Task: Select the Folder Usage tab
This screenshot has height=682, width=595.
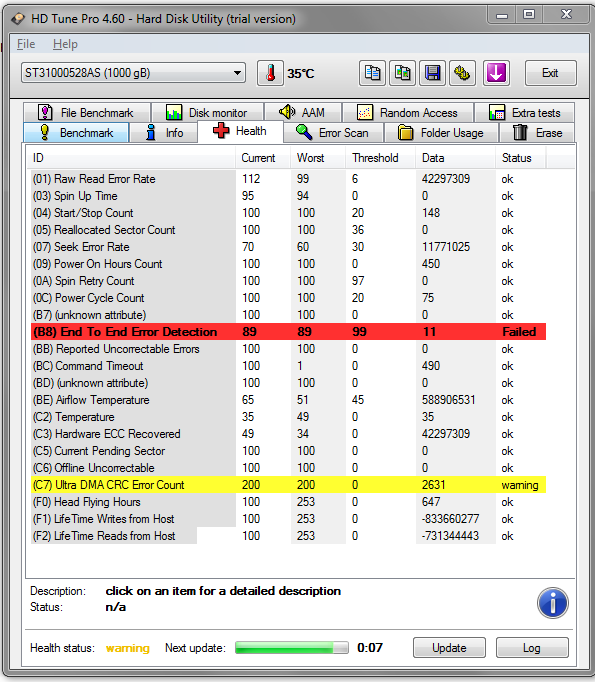Action: (x=441, y=133)
